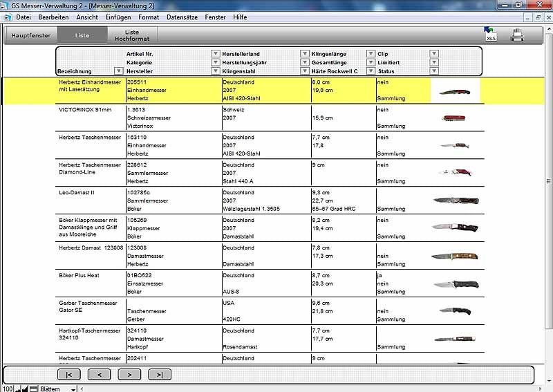Click the printer icon in the toolbar
Viewport: 553px width, 392px height.
(x=517, y=35)
